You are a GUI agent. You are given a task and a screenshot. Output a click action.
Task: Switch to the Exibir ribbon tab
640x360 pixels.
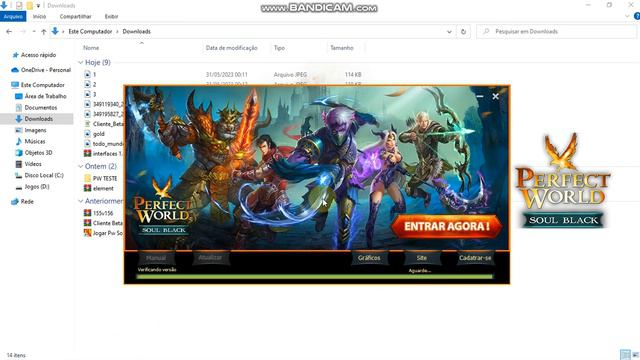(x=111, y=16)
